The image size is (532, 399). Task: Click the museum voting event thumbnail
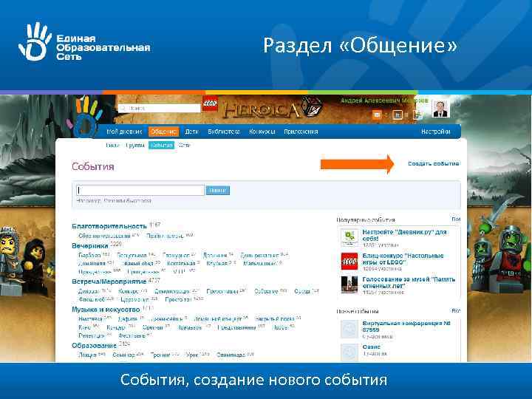click(349, 284)
